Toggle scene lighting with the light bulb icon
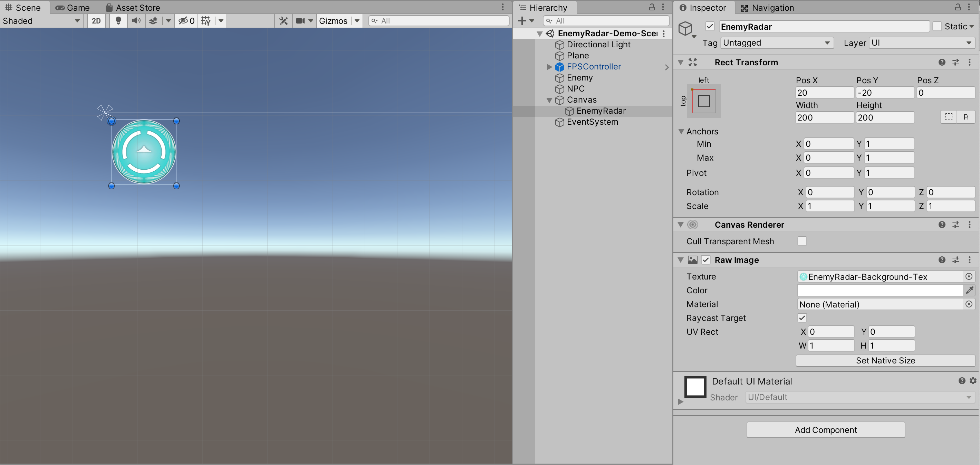Screen dimensions: 980x465 (x=118, y=20)
